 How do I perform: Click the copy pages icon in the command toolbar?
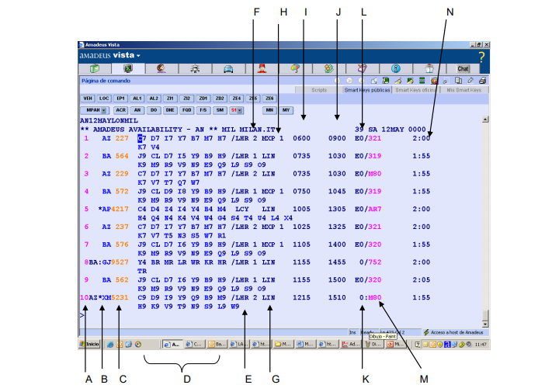pos(458,81)
